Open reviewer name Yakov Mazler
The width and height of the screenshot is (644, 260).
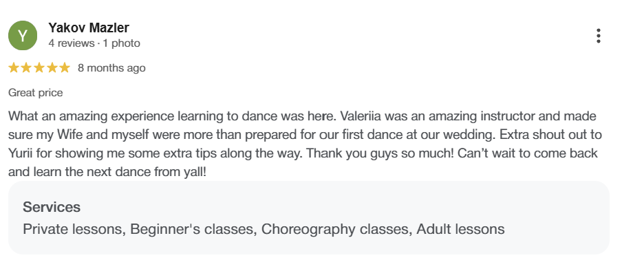click(x=89, y=28)
